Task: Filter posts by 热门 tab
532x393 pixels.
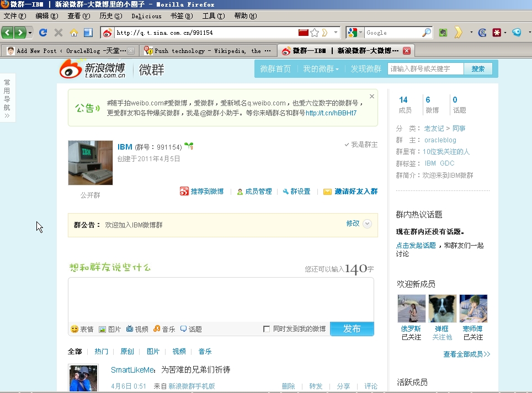Action: coord(101,351)
